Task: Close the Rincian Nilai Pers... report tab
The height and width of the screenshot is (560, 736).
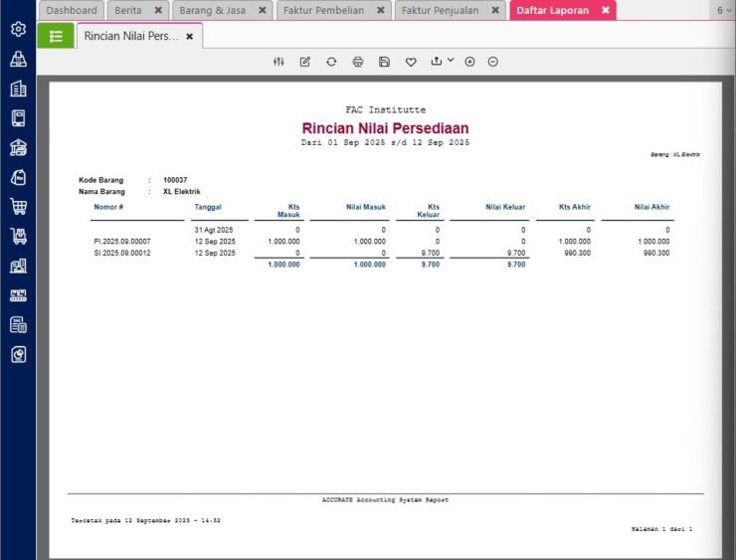Action: (190, 36)
